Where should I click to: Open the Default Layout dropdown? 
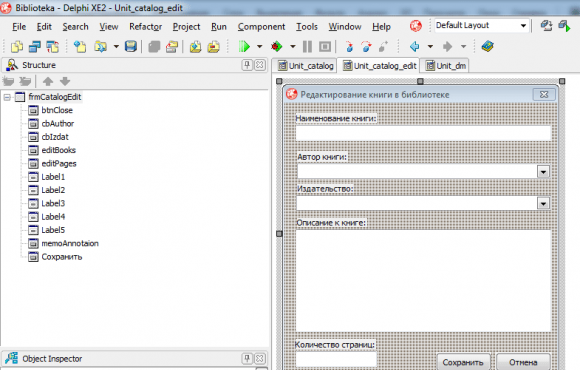(x=523, y=26)
